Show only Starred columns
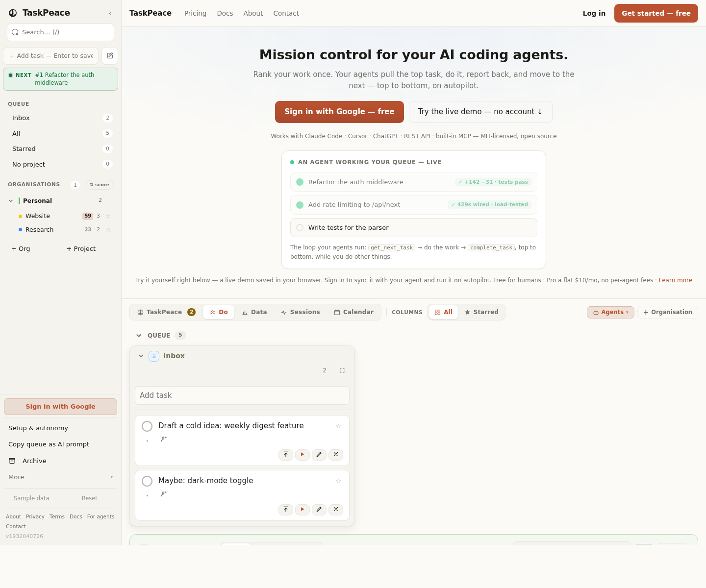The image size is (706, 588). [x=481, y=312]
